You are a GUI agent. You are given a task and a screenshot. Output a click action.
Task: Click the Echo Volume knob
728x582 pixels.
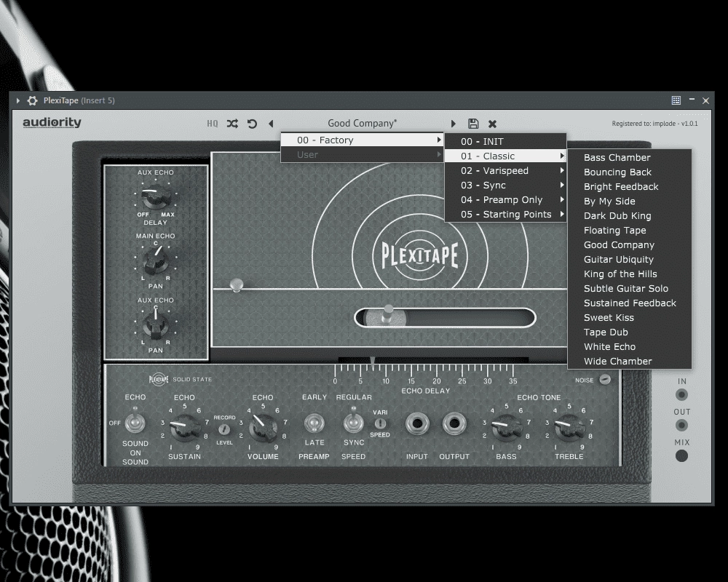pos(262,428)
